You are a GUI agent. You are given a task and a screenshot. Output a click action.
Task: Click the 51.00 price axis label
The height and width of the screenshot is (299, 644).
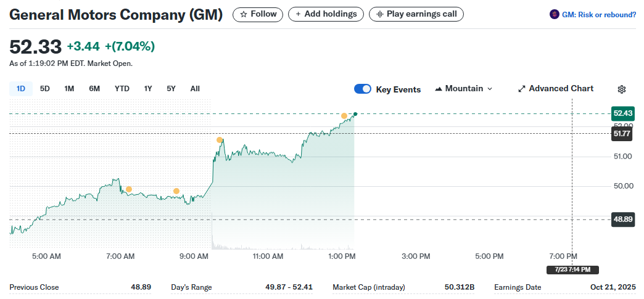(623, 156)
